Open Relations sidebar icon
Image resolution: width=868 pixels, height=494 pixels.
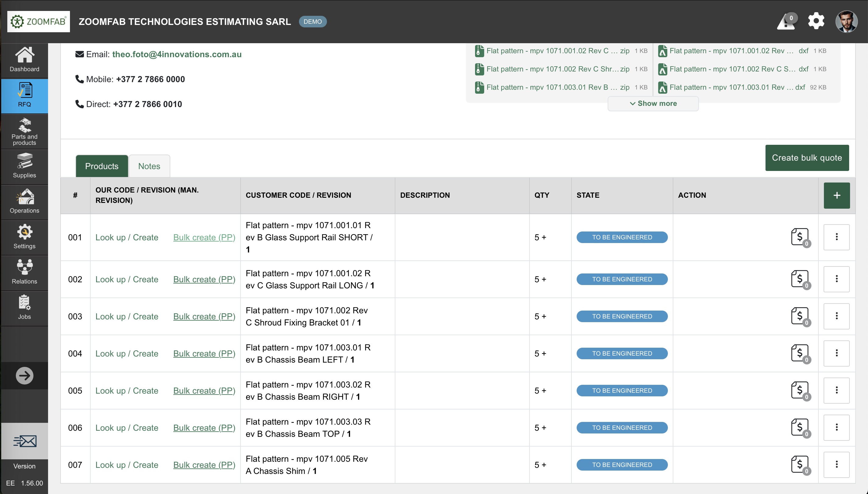click(24, 272)
